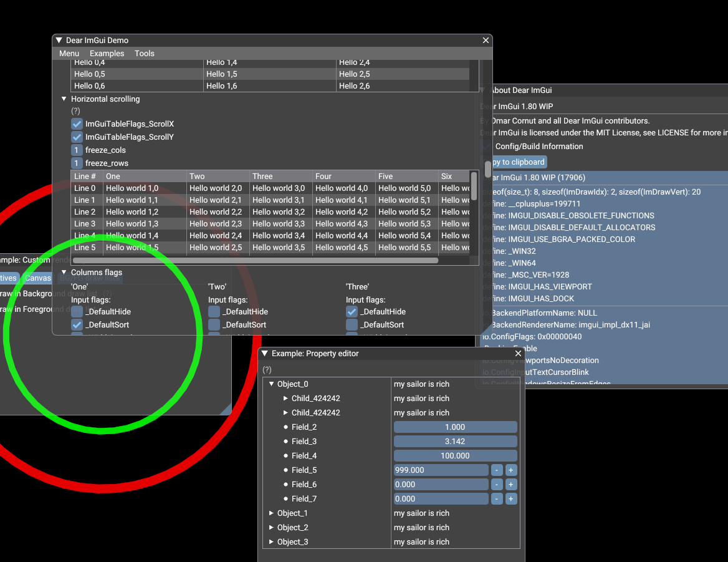The image size is (728, 562).
Task: Grab the Custom rendering window resize grip
Action: pos(227,410)
